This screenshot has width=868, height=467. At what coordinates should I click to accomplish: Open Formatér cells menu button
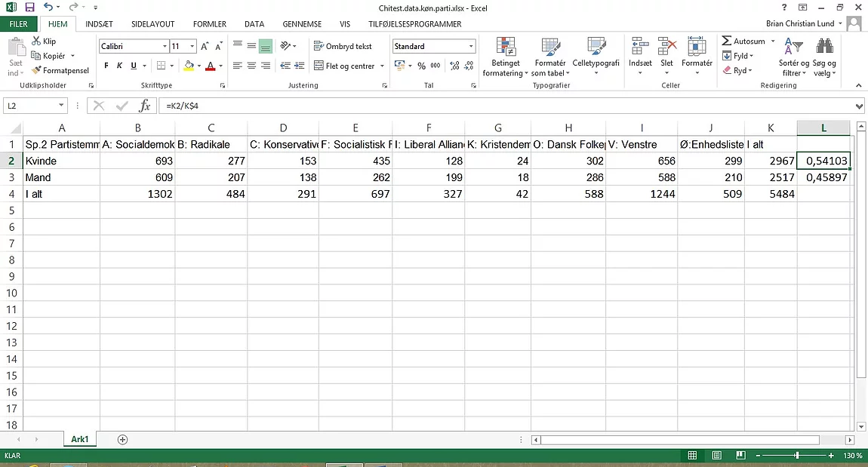click(697, 57)
